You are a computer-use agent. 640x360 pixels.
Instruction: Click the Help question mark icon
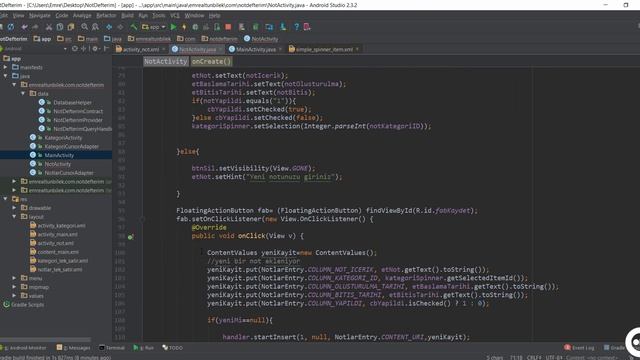pos(296,27)
